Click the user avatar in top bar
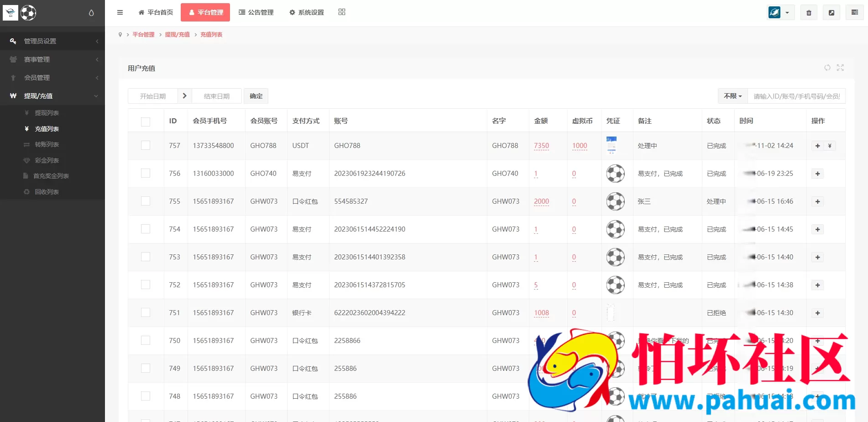This screenshot has width=868, height=422. (774, 12)
